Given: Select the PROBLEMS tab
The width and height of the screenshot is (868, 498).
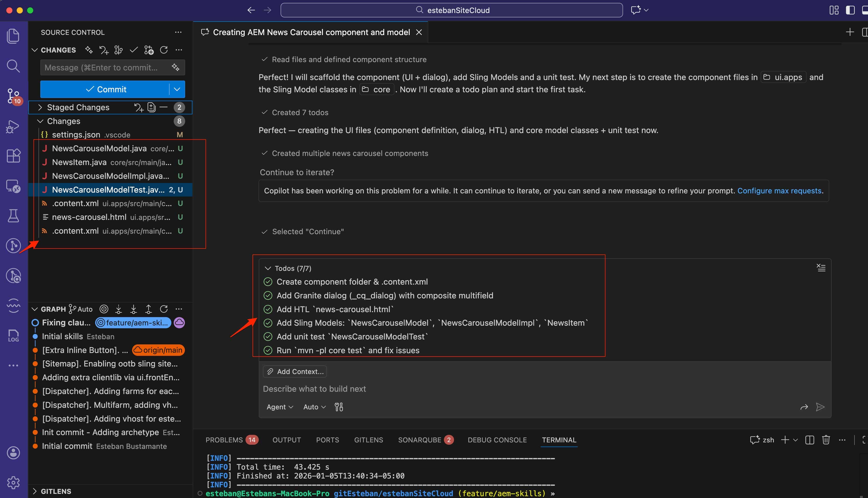Looking at the screenshot, I should [x=224, y=440].
